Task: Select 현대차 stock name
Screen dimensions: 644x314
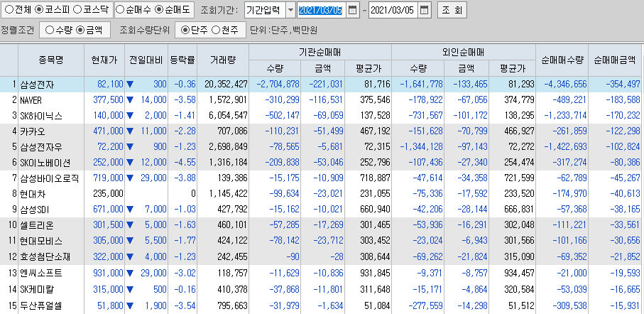Action: tap(33, 195)
